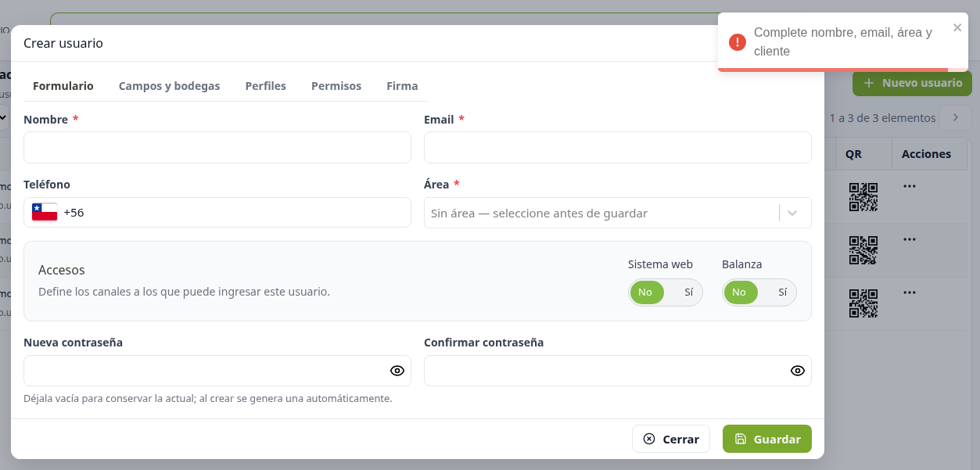Select the Permisos tab
The width and height of the screenshot is (980, 470).
pos(336,86)
